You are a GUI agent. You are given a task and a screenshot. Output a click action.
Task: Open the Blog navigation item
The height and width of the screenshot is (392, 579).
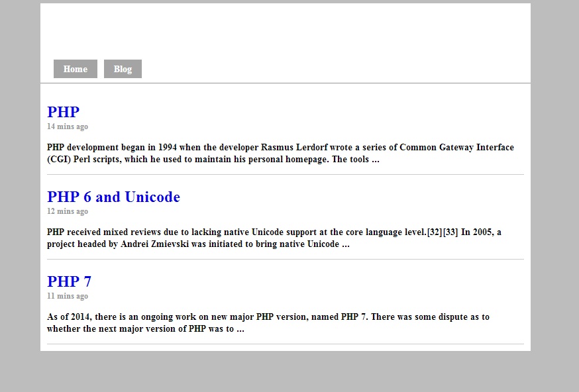[123, 69]
